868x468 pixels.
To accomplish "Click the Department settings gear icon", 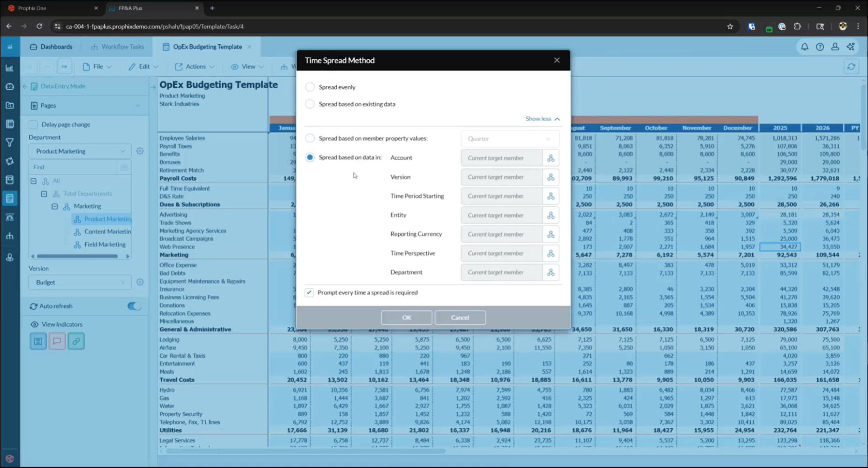I will coord(140,151).
